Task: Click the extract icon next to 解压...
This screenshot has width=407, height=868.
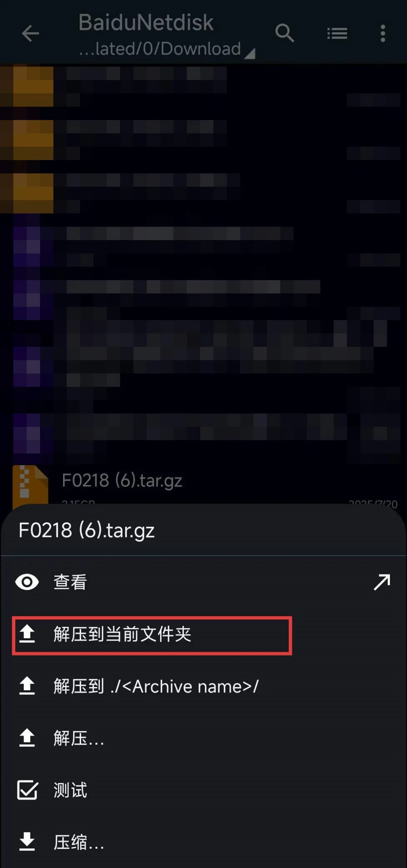Action: click(27, 738)
